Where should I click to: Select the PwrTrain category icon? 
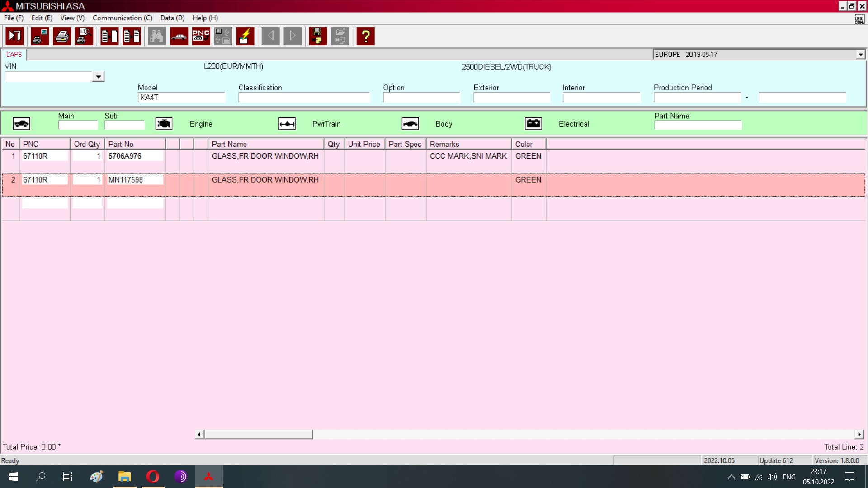click(287, 124)
